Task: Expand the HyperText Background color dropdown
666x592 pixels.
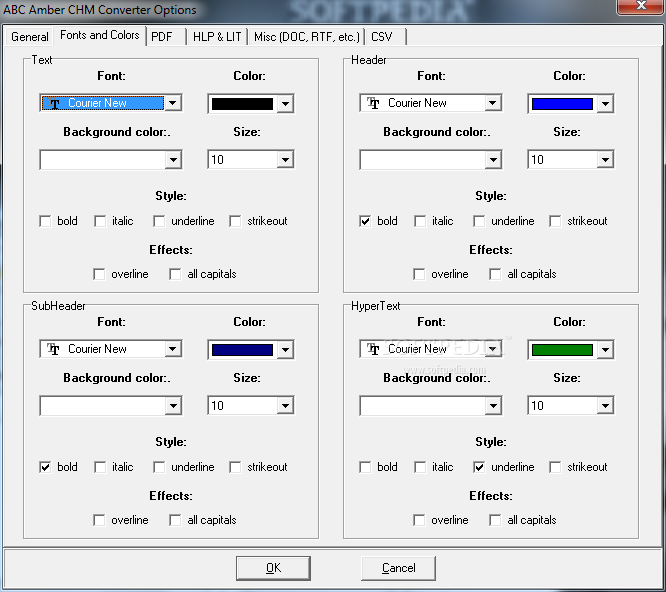Action: coord(493,406)
